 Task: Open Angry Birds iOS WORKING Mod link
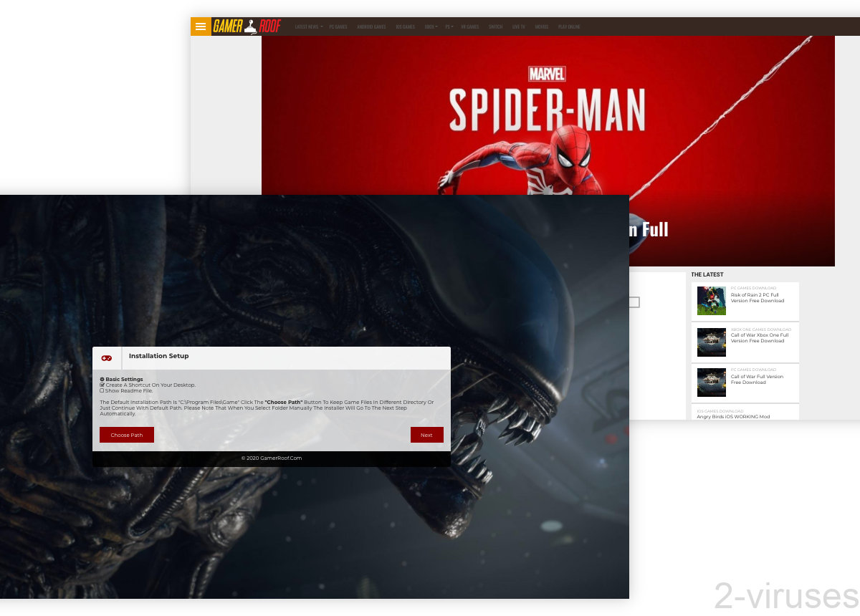733,416
